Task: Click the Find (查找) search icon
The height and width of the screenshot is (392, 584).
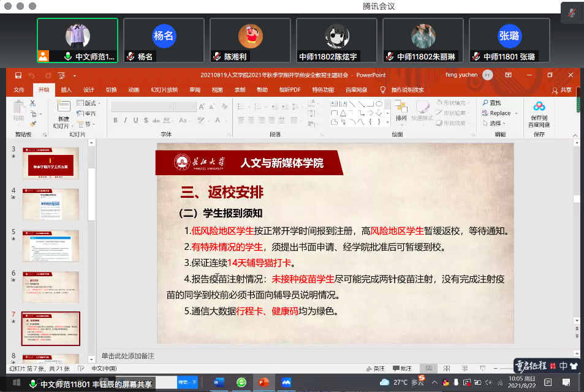Action: 485,103
